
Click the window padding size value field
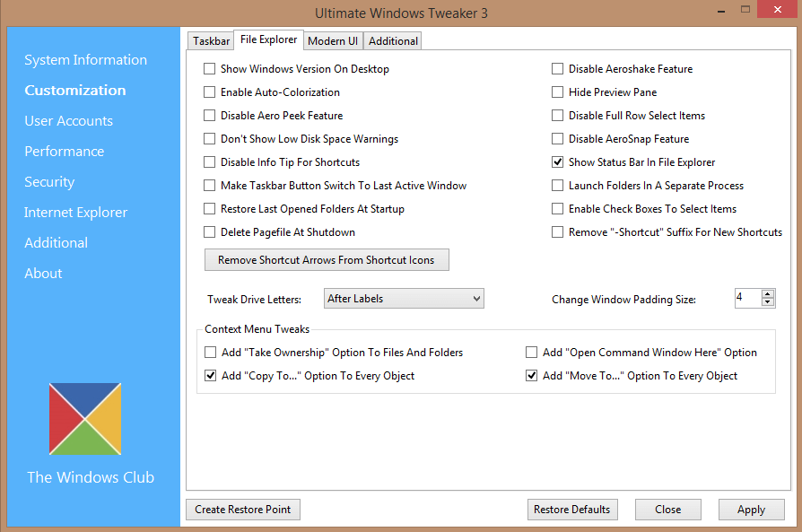coord(748,298)
